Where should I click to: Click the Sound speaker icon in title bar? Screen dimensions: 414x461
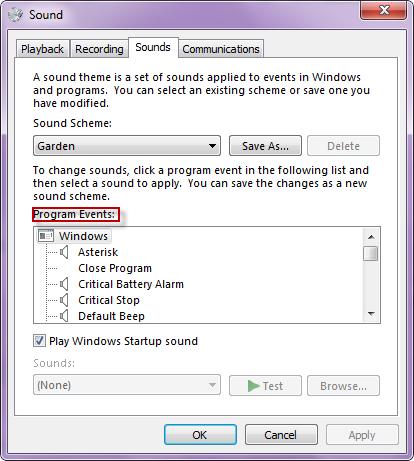(x=15, y=15)
